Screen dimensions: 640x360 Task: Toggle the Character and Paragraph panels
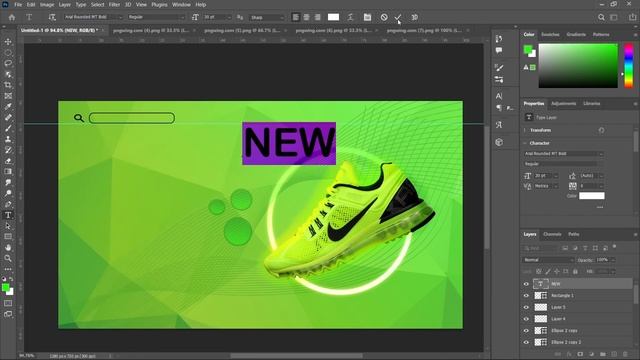pyautogui.click(x=367, y=17)
